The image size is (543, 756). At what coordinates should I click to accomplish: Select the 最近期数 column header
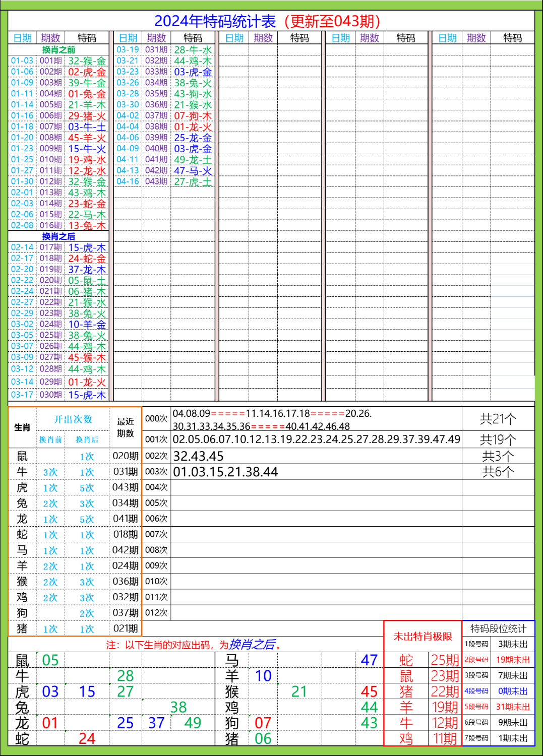[125, 426]
